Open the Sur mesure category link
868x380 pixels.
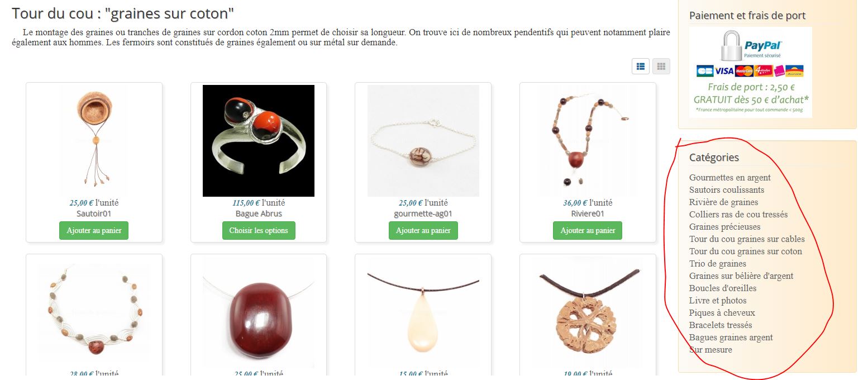coord(710,350)
